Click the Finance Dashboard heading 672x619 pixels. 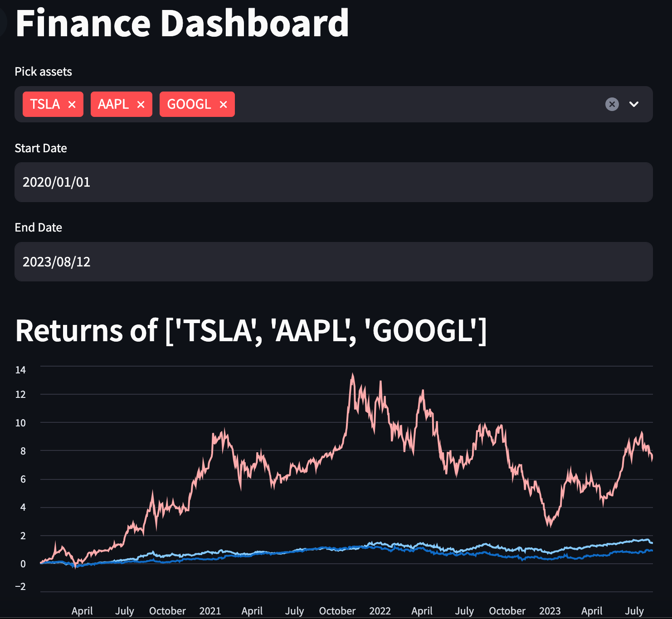(x=181, y=24)
